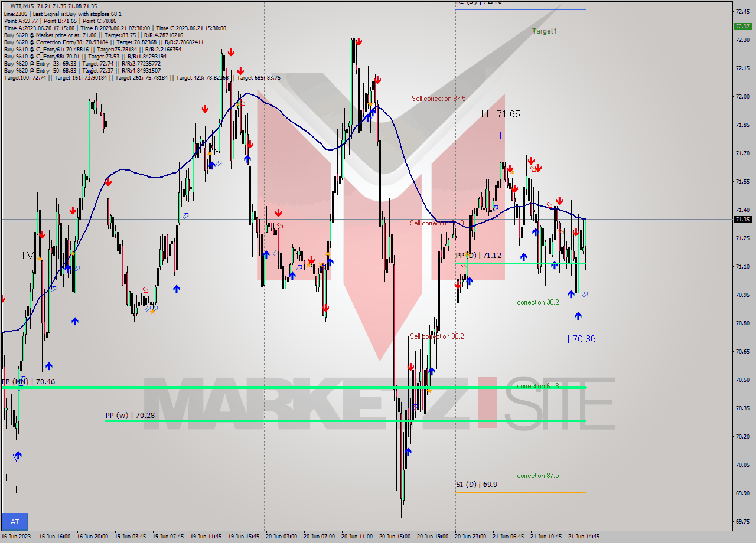Click the 16 Jun 20:00 time label
Image resolution: width=756 pixels, height=543 pixels.
92,537
